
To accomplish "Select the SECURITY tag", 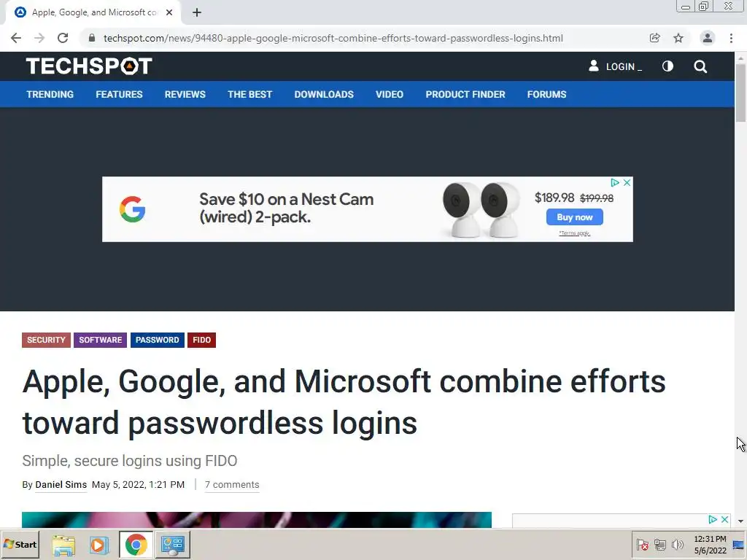I will click(x=46, y=340).
